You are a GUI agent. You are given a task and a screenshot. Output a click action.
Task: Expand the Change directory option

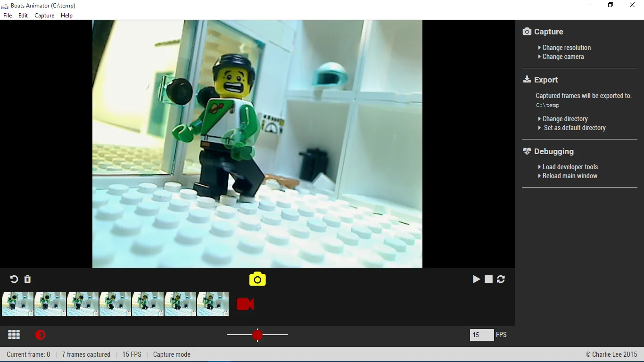click(564, 118)
